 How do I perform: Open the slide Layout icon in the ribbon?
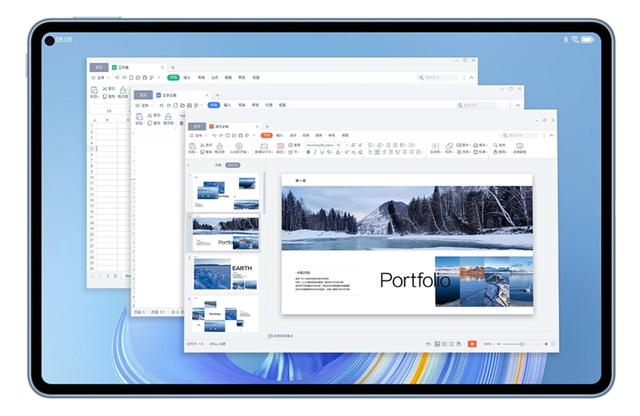(280, 146)
